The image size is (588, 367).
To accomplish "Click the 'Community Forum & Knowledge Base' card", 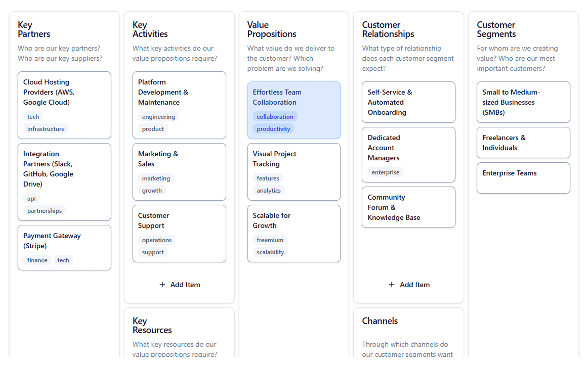I will pos(409,207).
